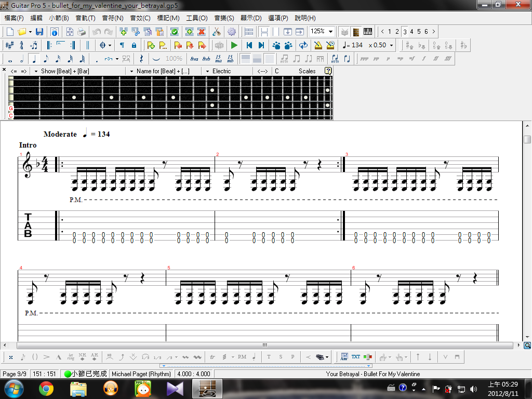Click the vertical scrollbar thumb of score

[527, 139]
